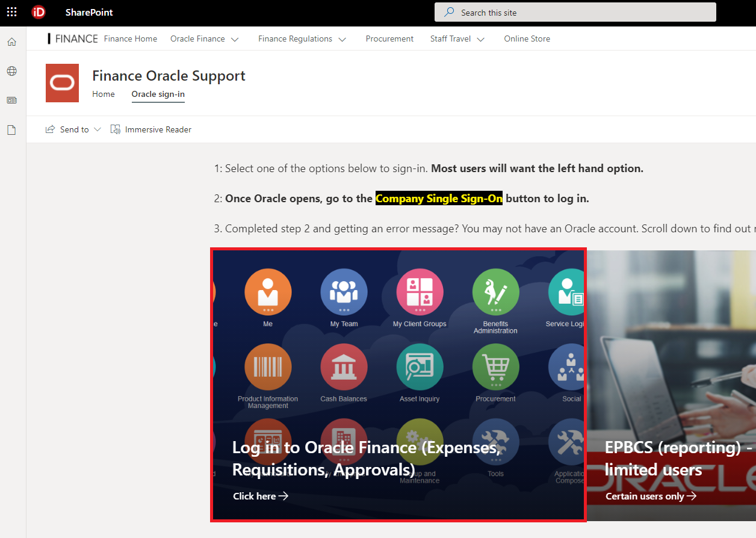This screenshot has width=756, height=538.
Task: Click the text 'Once Oracle opens, go to the'
Action: [299, 198]
